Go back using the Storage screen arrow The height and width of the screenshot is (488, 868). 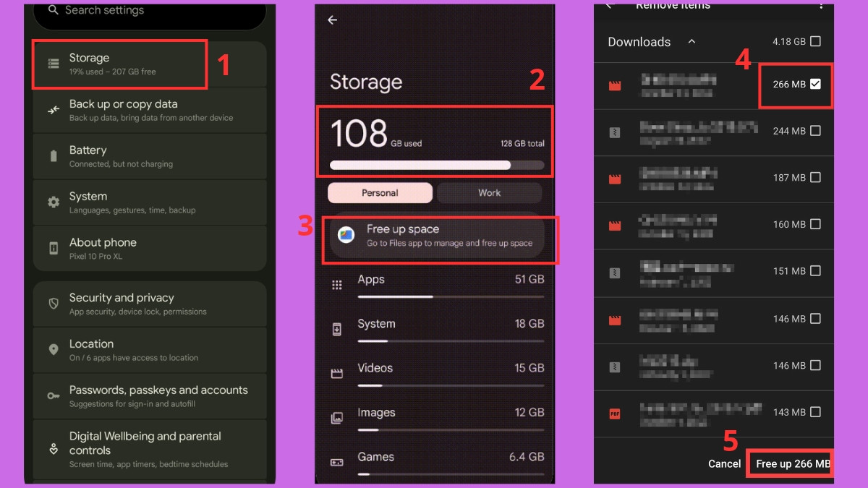pyautogui.click(x=333, y=20)
